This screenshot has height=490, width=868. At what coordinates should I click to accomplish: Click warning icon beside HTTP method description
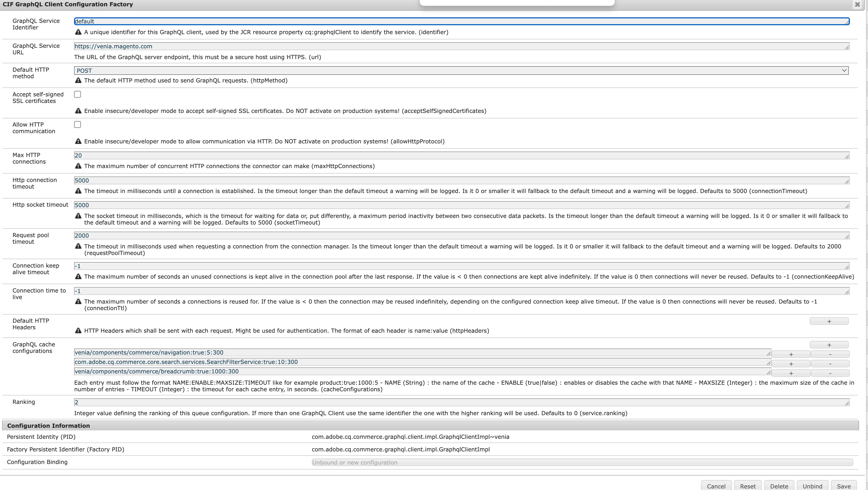pos(78,81)
